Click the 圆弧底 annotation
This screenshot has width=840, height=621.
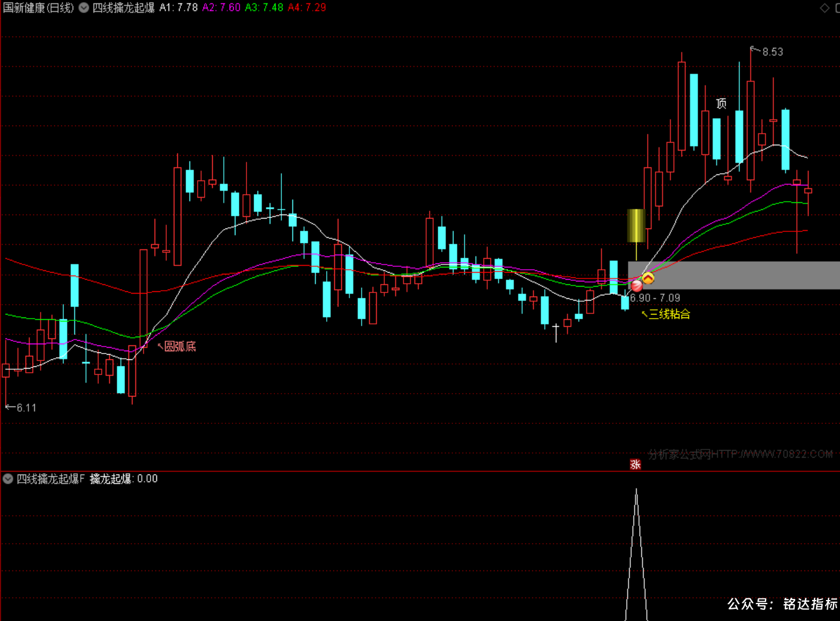point(180,347)
